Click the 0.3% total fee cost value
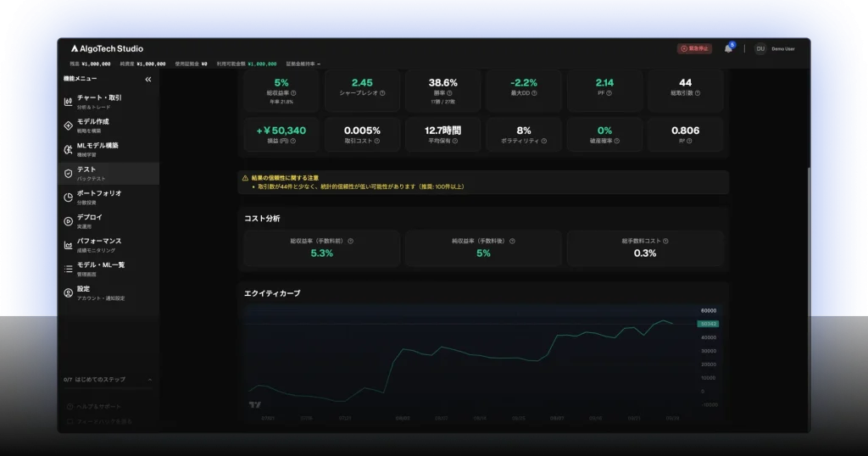 [x=645, y=253]
